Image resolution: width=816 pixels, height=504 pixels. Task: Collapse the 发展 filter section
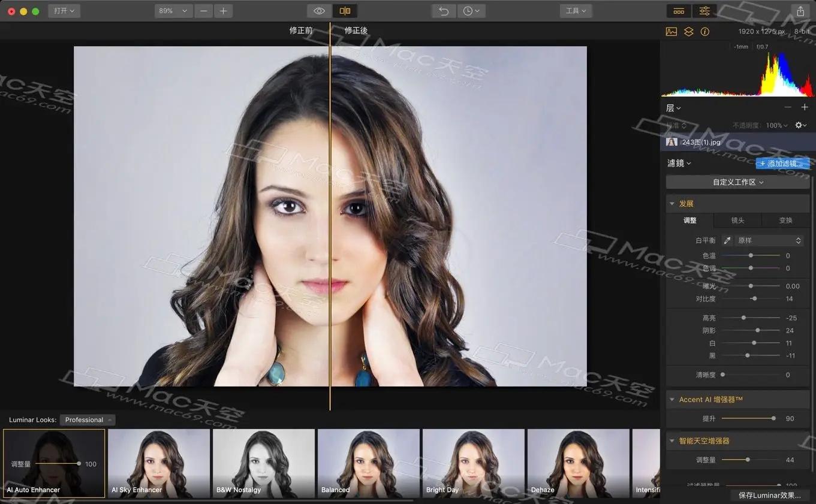672,204
